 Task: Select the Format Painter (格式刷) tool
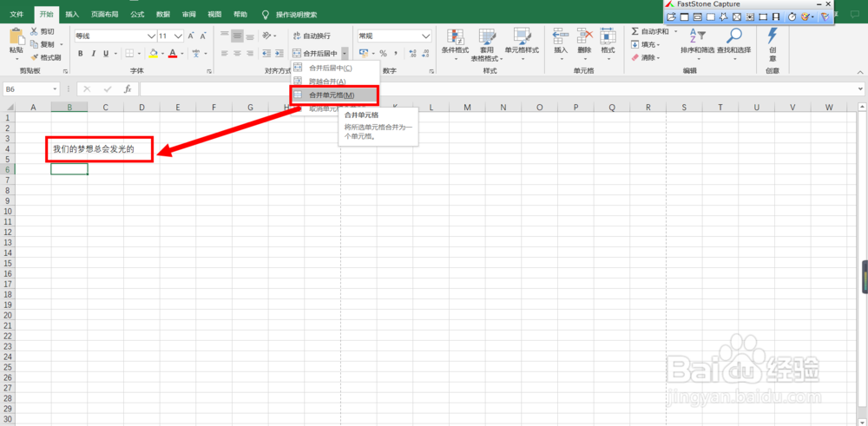[x=45, y=57]
